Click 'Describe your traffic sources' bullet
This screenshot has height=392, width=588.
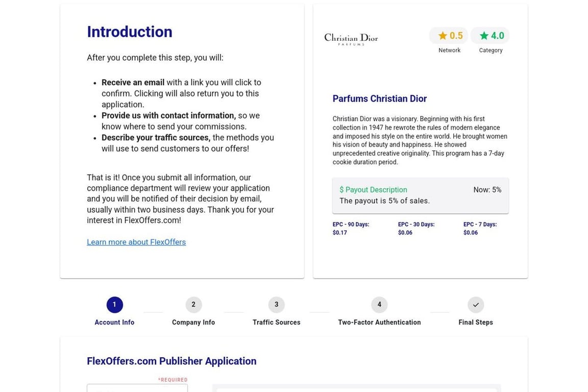[156, 138]
